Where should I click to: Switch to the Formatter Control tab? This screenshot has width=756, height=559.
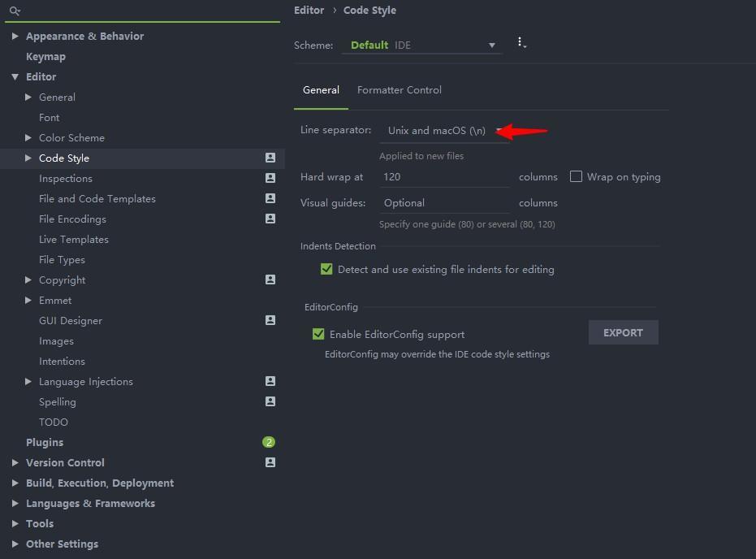pos(400,90)
